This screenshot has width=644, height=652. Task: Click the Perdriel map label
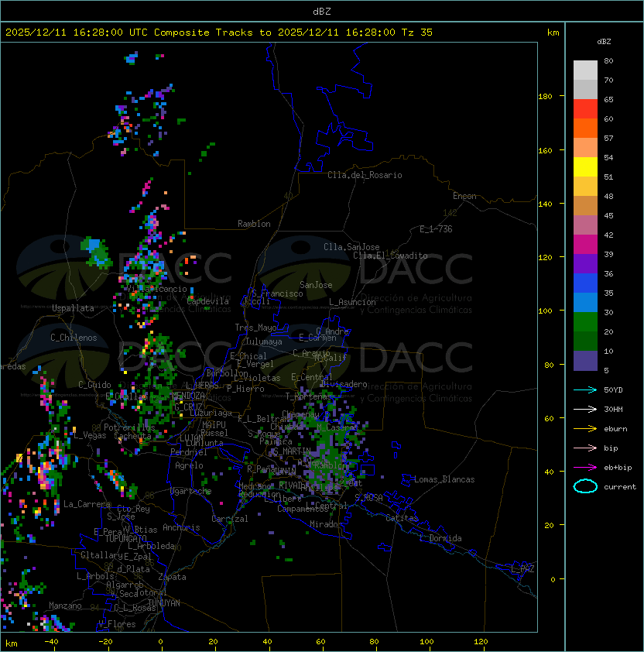tap(189, 451)
